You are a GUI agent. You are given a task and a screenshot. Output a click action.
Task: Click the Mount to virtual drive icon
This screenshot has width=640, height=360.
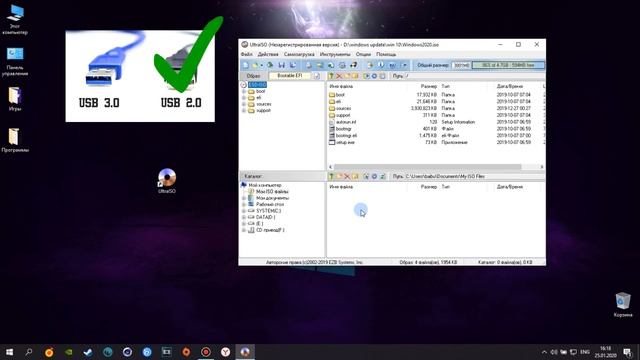pyautogui.click(x=342, y=65)
